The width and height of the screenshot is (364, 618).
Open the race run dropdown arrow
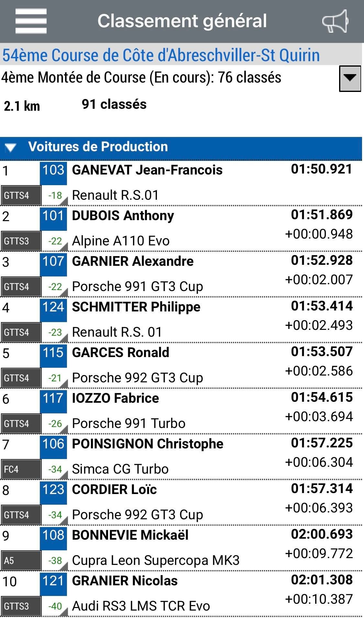350,78
